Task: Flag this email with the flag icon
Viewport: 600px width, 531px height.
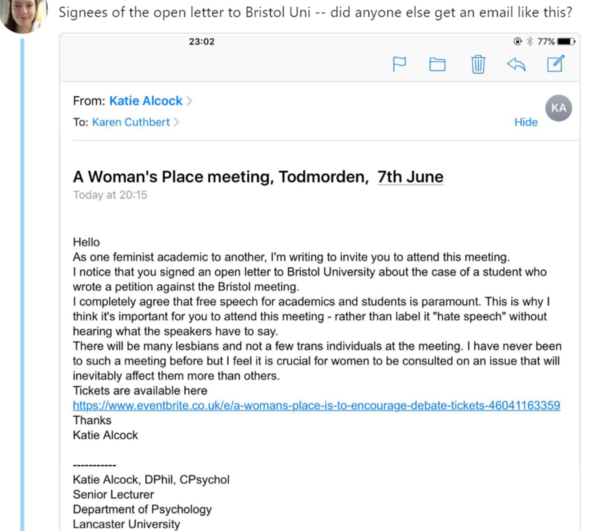Action: pos(398,66)
